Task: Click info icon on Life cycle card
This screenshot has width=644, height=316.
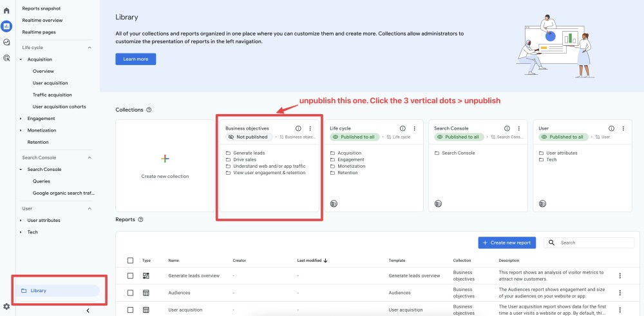Action: point(403,128)
